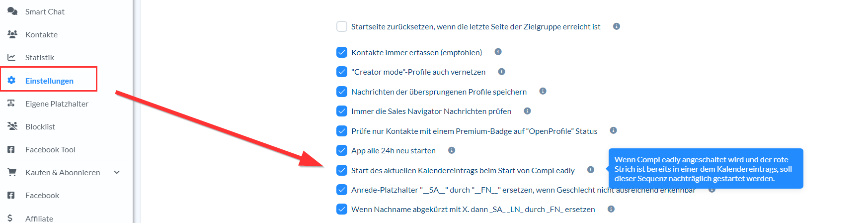868x223 pixels.
Task: Click info icon beside "Nachrichten der übersprungenen Profile"
Action: point(543,91)
